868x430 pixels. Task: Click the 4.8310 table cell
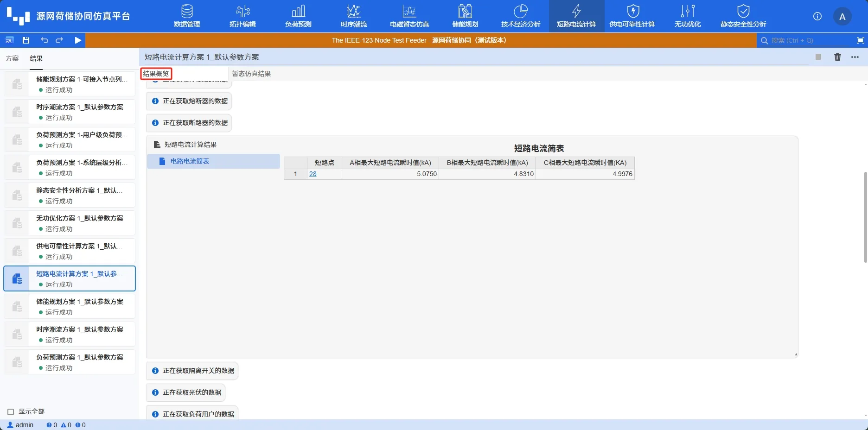click(487, 174)
